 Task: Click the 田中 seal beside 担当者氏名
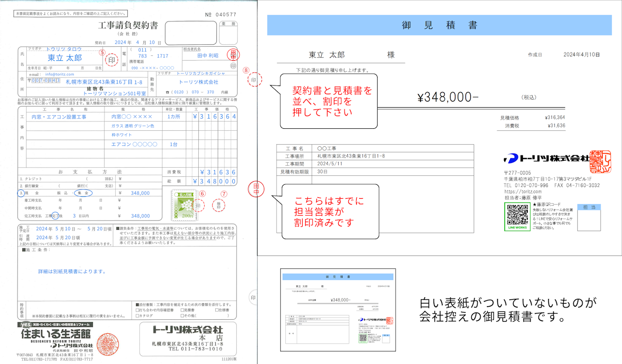click(234, 55)
